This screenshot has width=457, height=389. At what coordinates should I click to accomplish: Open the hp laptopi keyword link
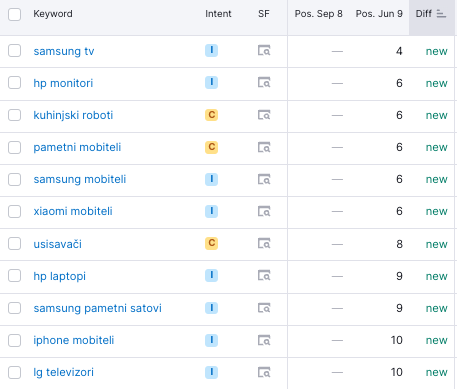(x=59, y=276)
